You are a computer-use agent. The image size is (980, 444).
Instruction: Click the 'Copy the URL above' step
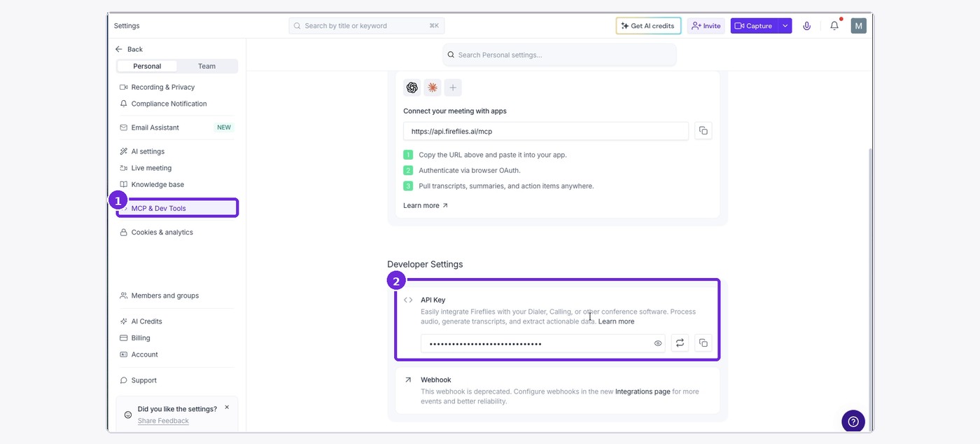click(x=493, y=155)
